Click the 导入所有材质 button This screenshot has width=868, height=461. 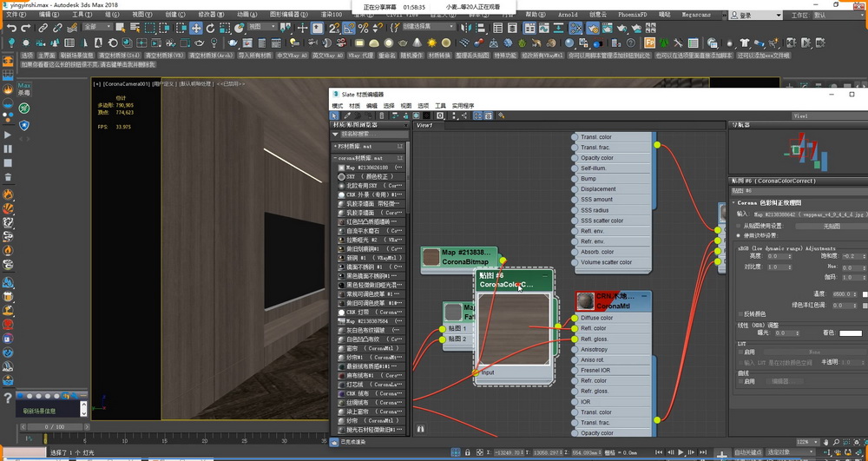[254, 56]
